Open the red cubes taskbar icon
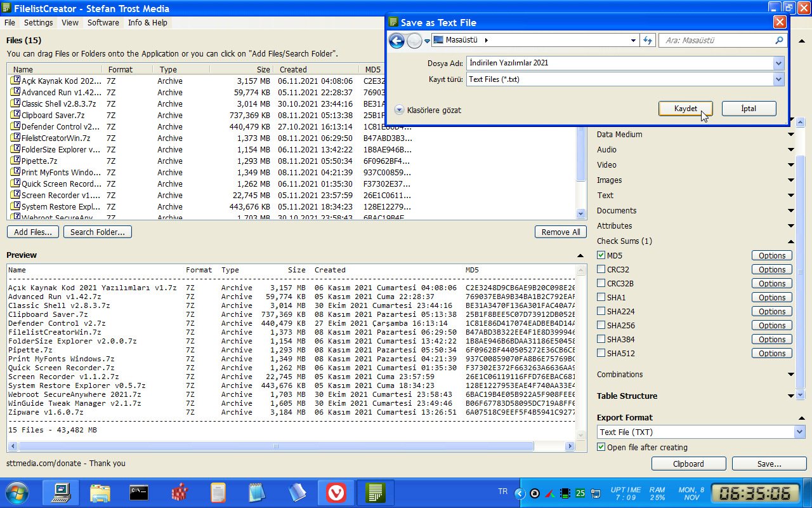 click(x=180, y=492)
